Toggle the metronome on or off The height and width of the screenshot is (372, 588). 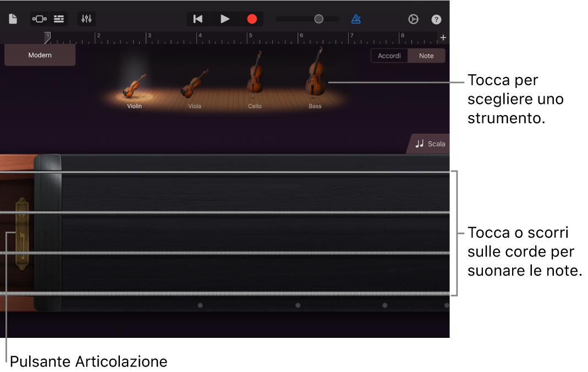point(356,19)
